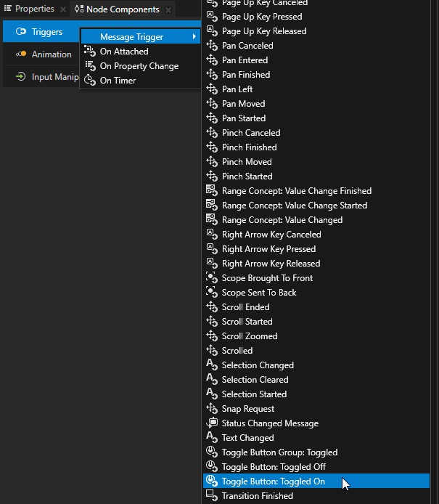This screenshot has height=504, width=439.
Task: Click the Right Arrow Key Pressed icon
Action: click(212, 249)
